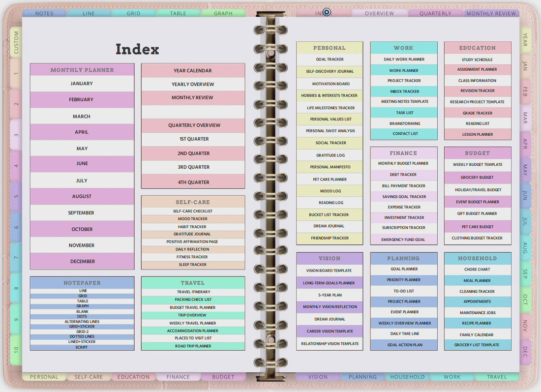The height and width of the screenshot is (392, 541).
Task: Click the Debt Tracker finance link
Action: (x=403, y=175)
